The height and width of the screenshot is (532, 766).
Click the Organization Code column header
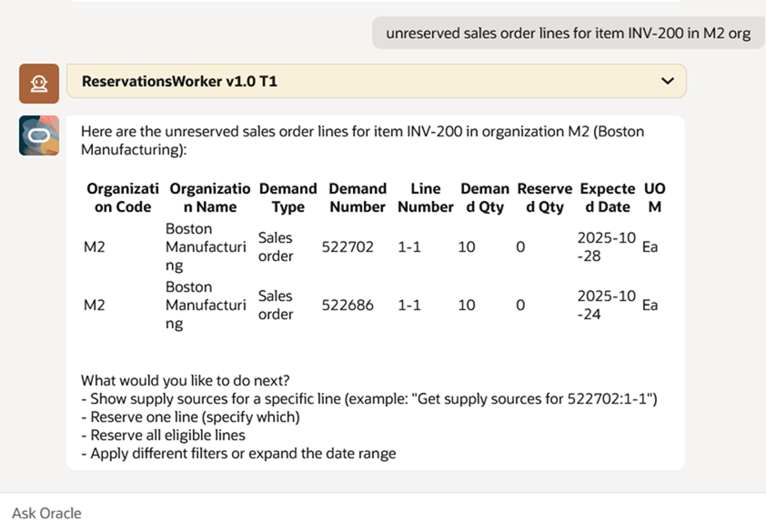pyautogui.click(x=122, y=197)
